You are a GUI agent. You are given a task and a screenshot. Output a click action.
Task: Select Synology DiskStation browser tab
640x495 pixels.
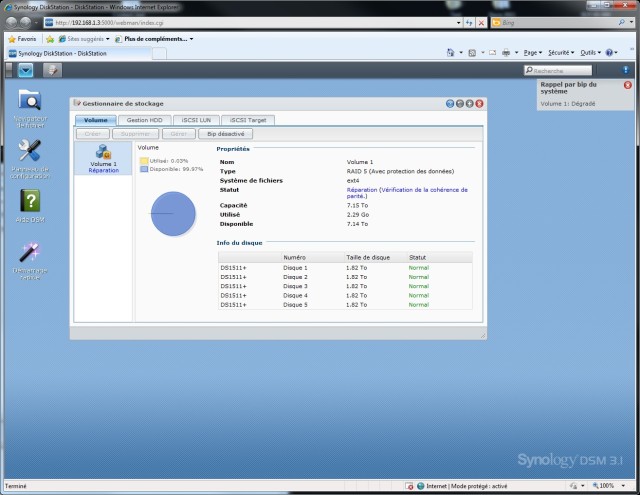tap(79, 53)
